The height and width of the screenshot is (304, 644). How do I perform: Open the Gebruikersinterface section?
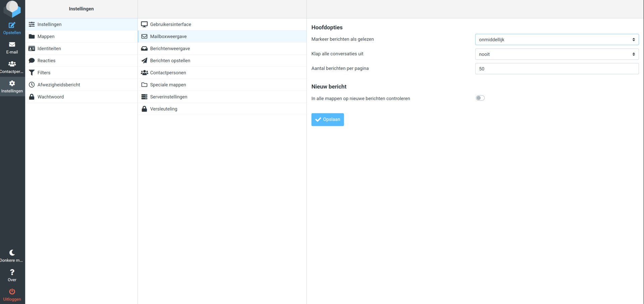click(222, 24)
